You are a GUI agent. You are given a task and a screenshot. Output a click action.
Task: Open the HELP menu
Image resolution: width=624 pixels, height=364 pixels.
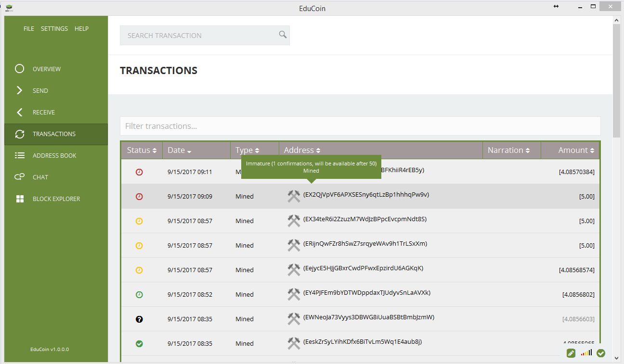tap(82, 28)
